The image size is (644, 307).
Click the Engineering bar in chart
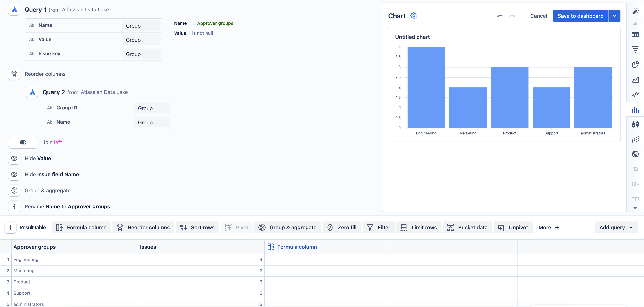[x=426, y=87]
